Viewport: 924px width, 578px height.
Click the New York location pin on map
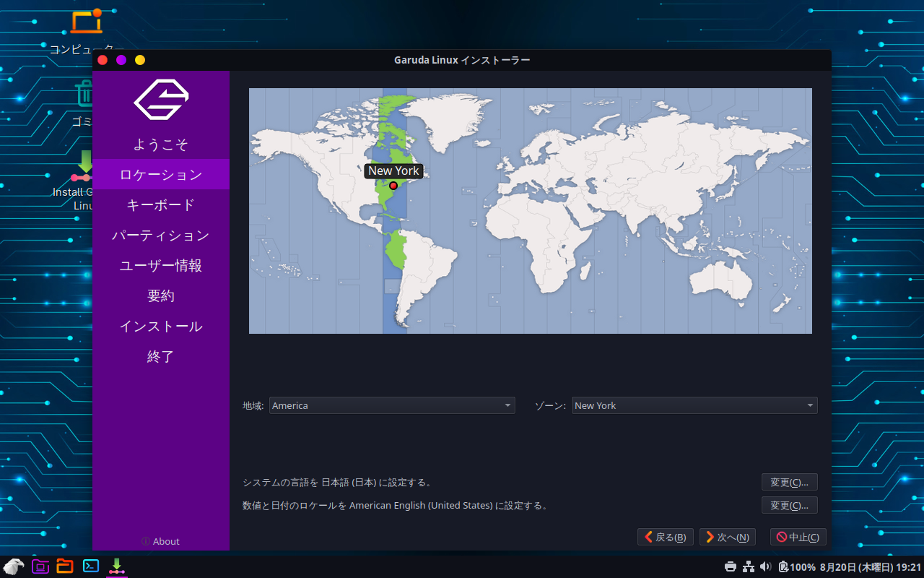coord(393,186)
